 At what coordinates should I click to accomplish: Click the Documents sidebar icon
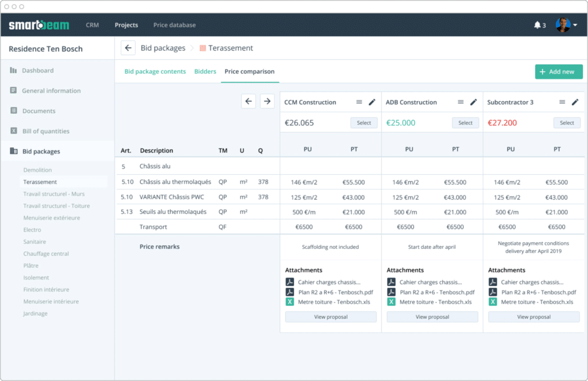(x=13, y=110)
